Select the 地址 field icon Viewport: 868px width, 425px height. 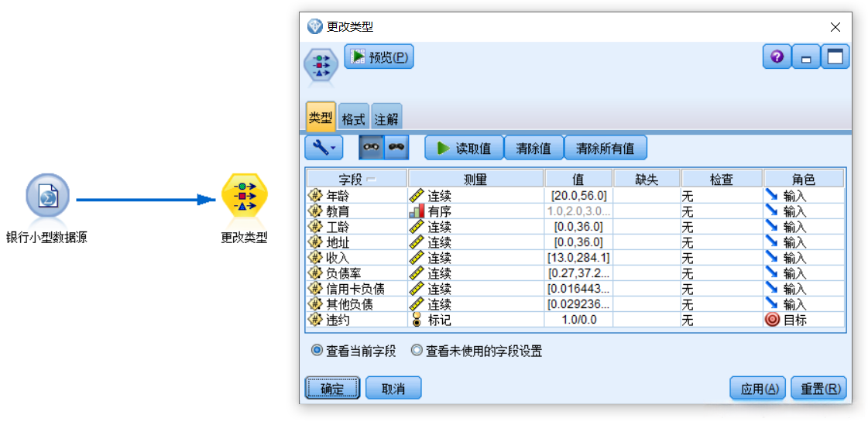click(316, 242)
